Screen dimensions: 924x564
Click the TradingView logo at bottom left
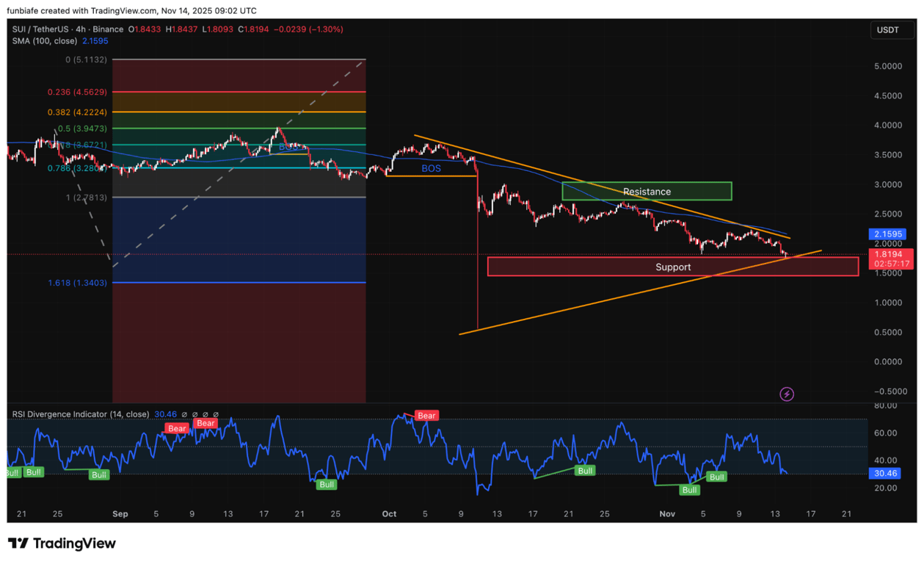[x=62, y=543]
